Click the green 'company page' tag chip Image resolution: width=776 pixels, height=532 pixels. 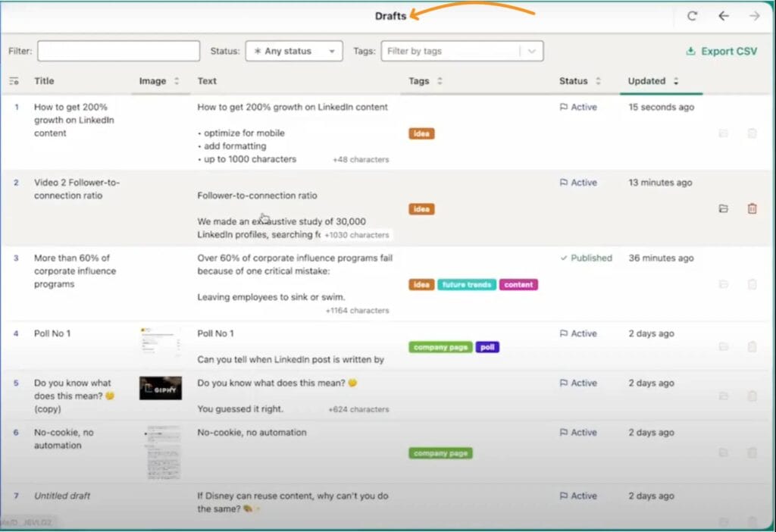point(440,346)
